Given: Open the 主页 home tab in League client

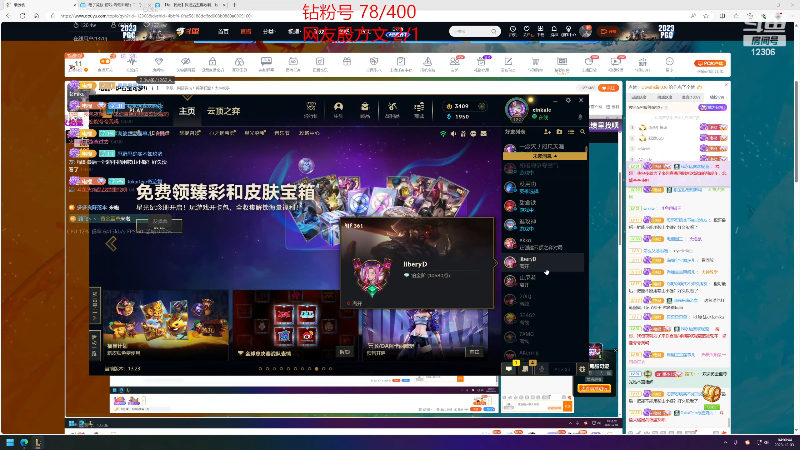Looking at the screenshot, I should 187,111.
